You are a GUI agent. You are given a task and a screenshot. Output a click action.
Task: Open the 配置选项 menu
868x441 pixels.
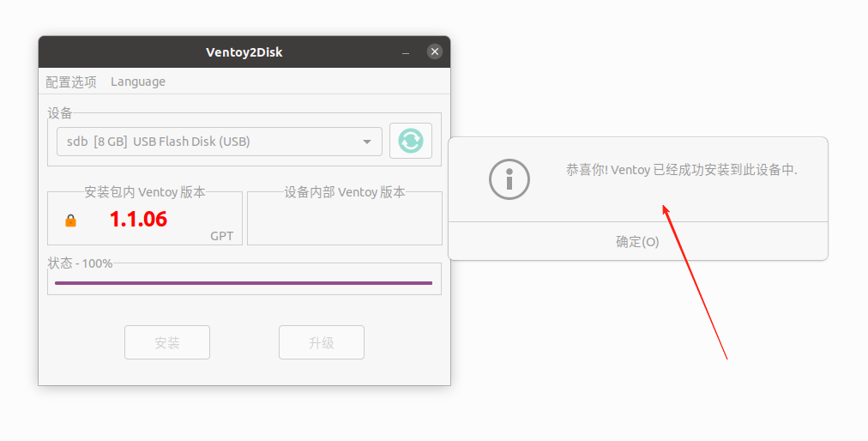pos(71,82)
